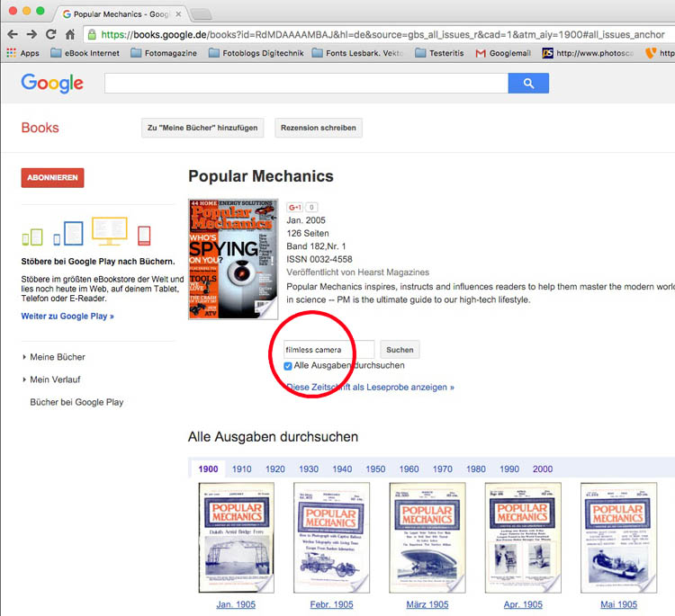
Task: Click the Mai 1905 cover thumbnail
Action: click(618, 538)
